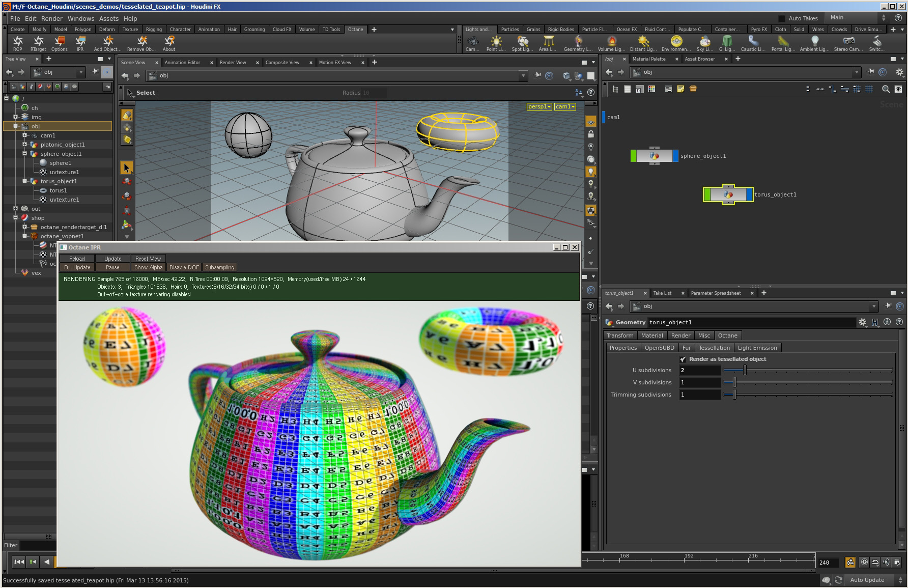Open the persp1 viewport menu
Viewport: 908px width, 588px height.
[540, 106]
